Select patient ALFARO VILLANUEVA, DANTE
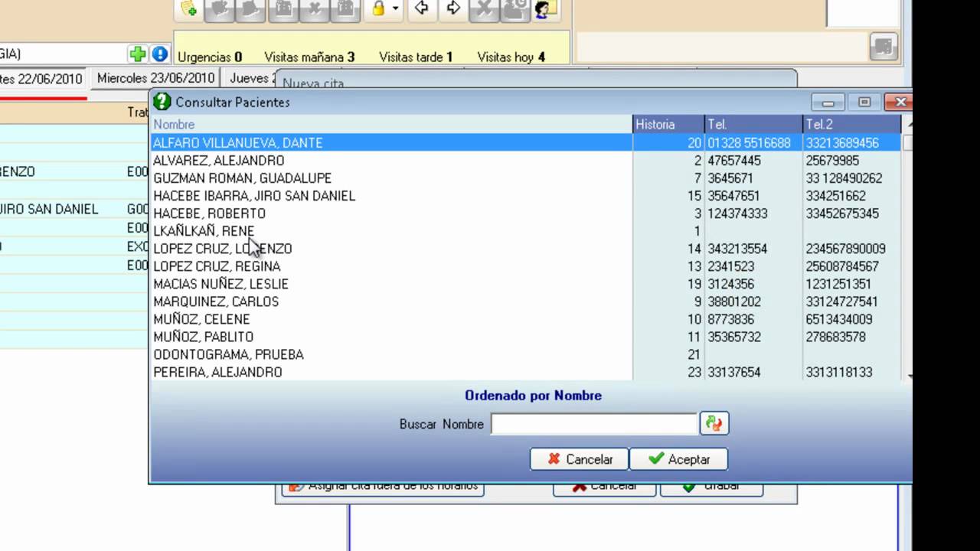Viewport: 980px width, 551px height. [391, 142]
